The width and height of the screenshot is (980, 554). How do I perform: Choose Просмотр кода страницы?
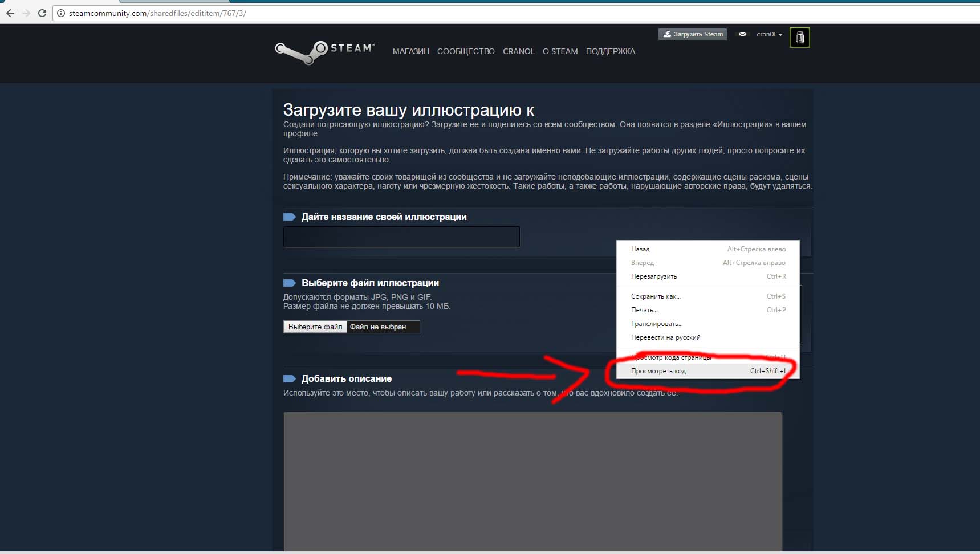(x=707, y=357)
